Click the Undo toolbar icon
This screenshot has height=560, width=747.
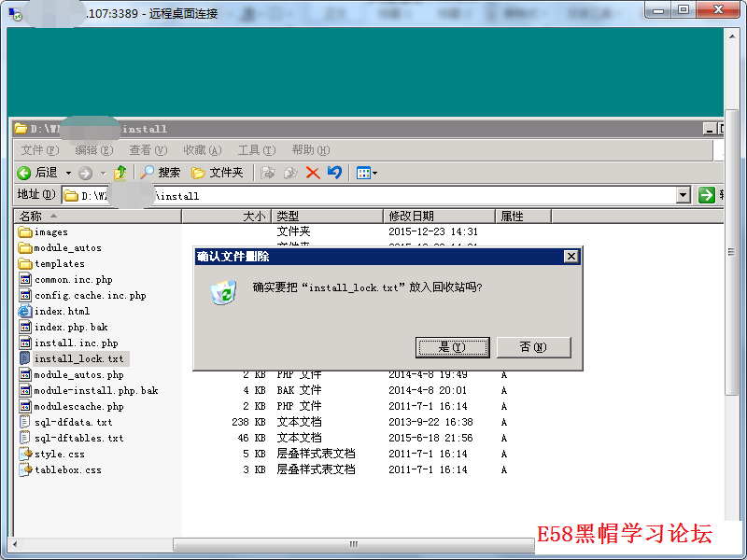333,173
